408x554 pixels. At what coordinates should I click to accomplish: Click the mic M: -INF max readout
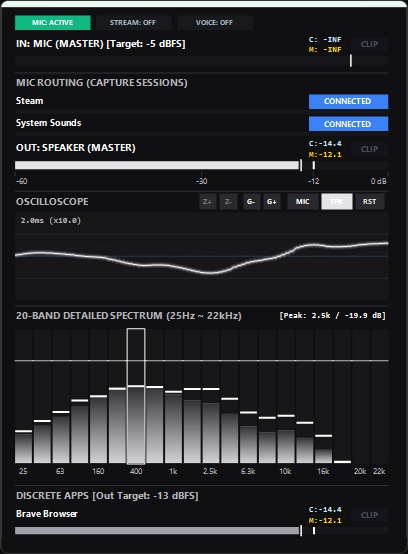[325, 49]
